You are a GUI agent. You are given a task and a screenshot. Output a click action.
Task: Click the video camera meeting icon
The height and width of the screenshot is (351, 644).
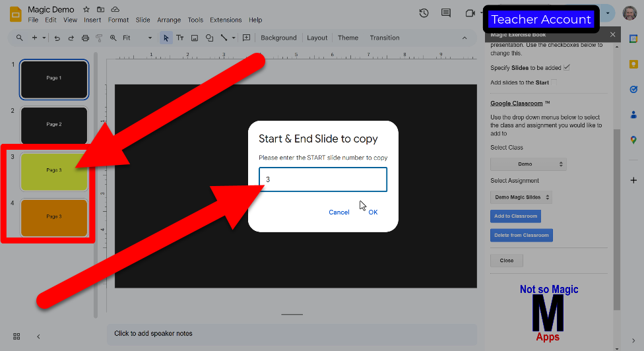click(470, 13)
